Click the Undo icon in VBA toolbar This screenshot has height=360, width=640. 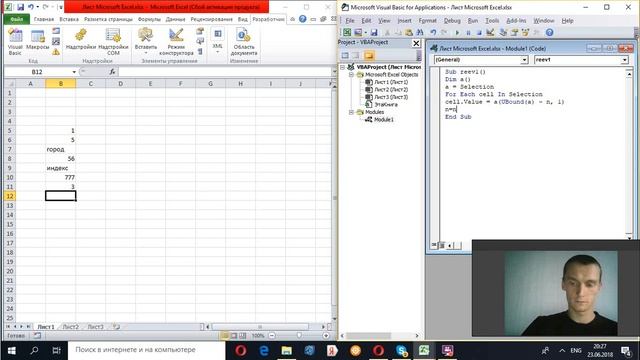pos(433,32)
